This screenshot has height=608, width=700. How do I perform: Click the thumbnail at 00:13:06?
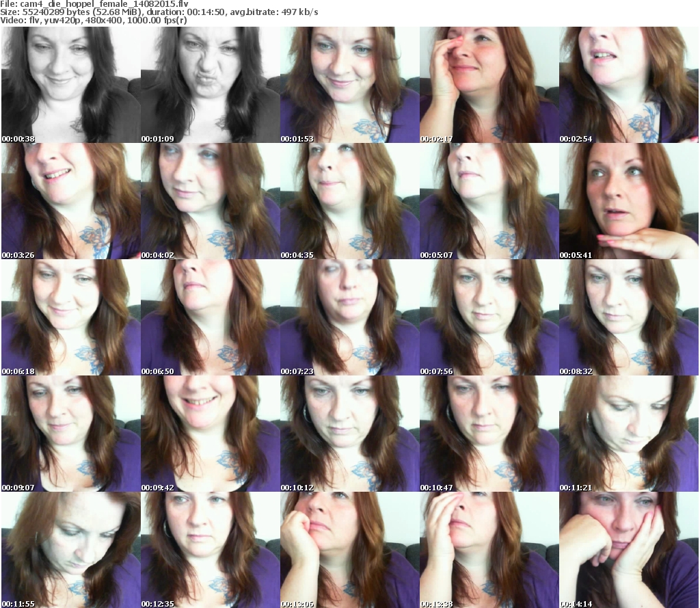point(349,550)
